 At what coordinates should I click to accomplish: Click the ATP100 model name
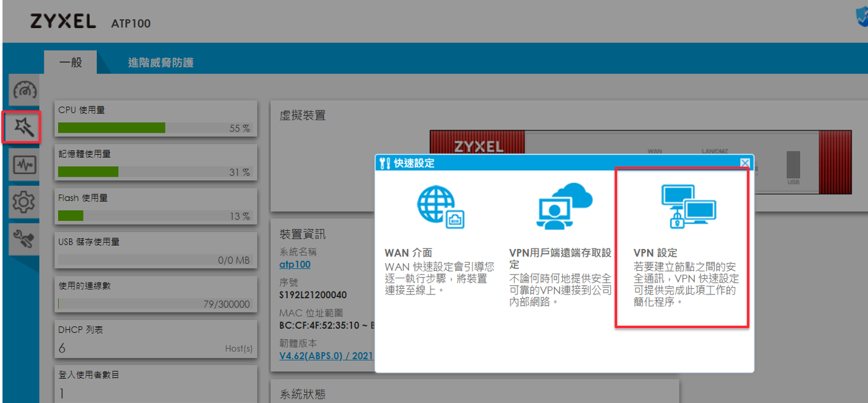pos(131,24)
